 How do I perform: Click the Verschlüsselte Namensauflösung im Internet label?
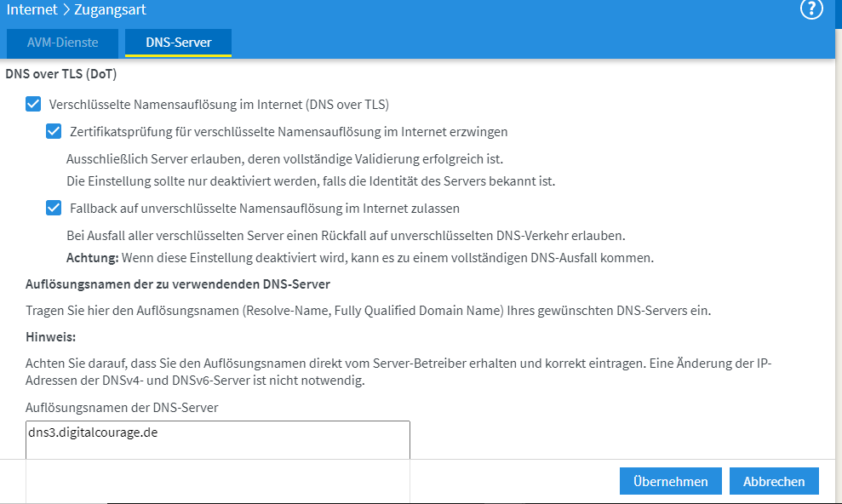point(219,105)
